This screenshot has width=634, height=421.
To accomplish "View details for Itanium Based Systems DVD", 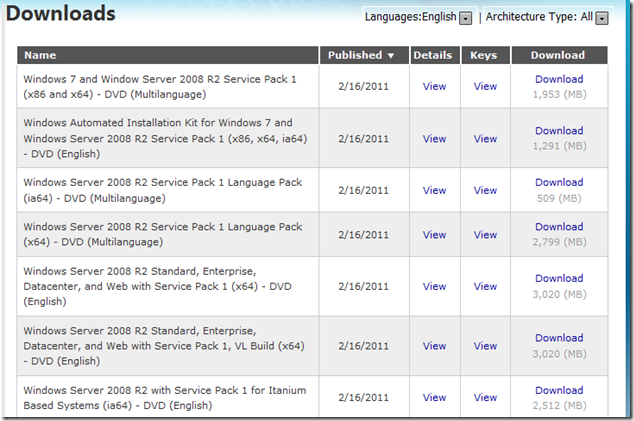I will click(x=435, y=398).
